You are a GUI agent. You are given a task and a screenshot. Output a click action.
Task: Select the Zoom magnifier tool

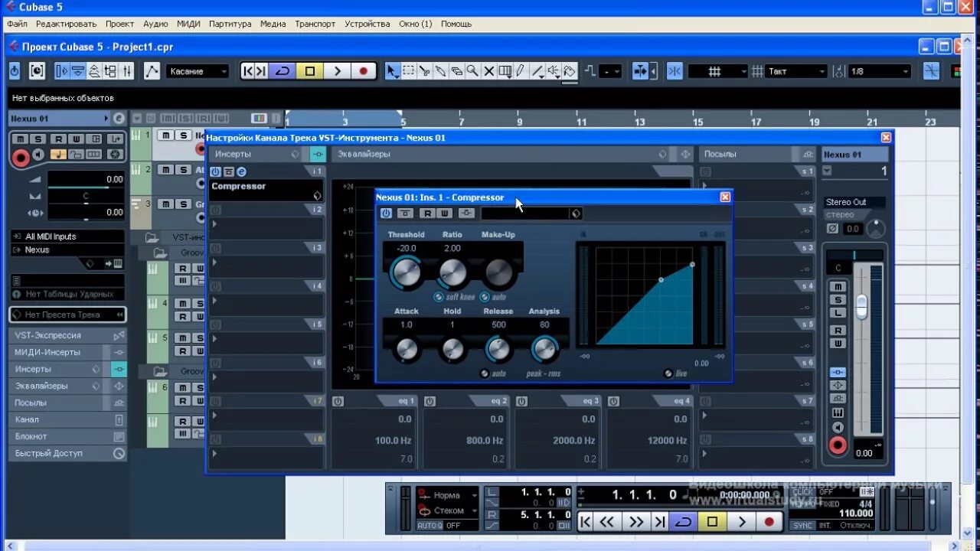(x=473, y=71)
